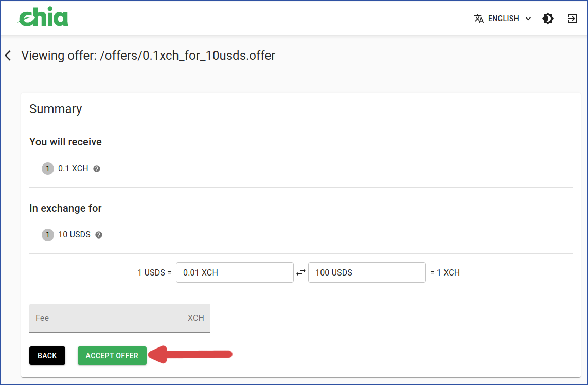Open the ENGLISH language dropdown
The image size is (588, 385).
click(x=509, y=19)
